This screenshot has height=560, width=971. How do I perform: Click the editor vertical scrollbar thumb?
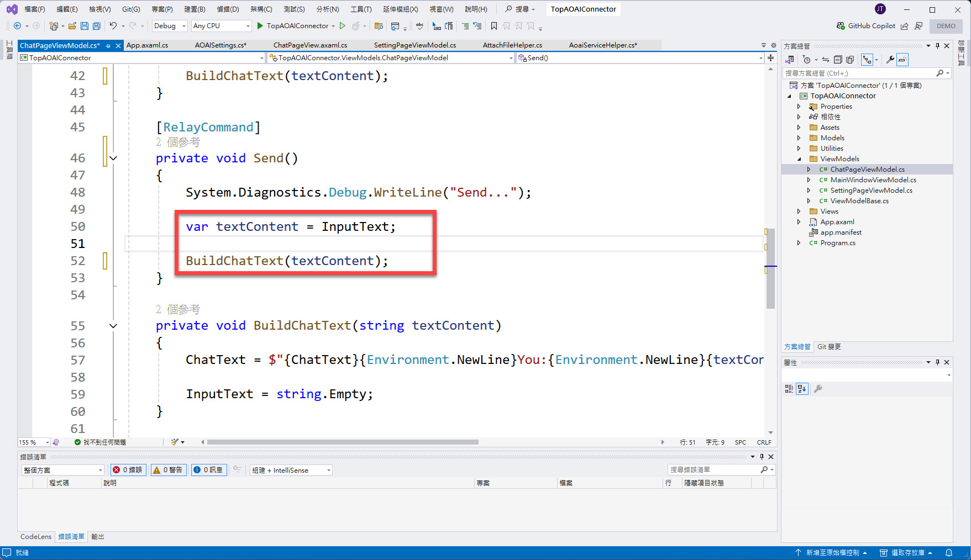(x=770, y=268)
